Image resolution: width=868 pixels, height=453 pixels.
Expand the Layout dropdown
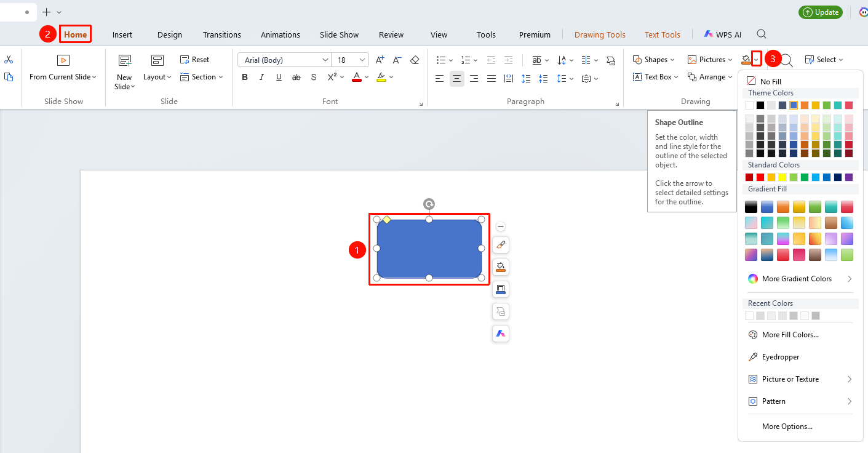pos(157,77)
